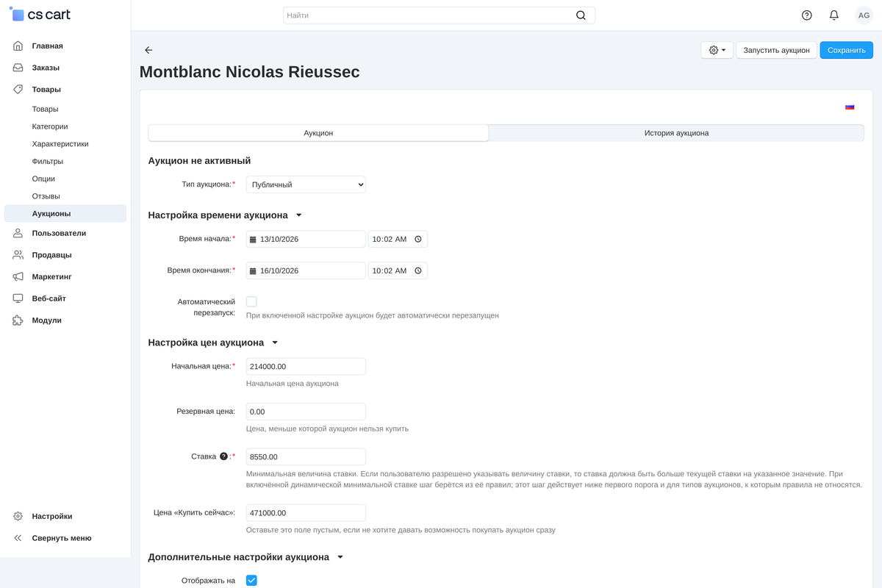Open the AG user avatar menu
Image resolution: width=882 pixels, height=588 pixels.
point(864,15)
